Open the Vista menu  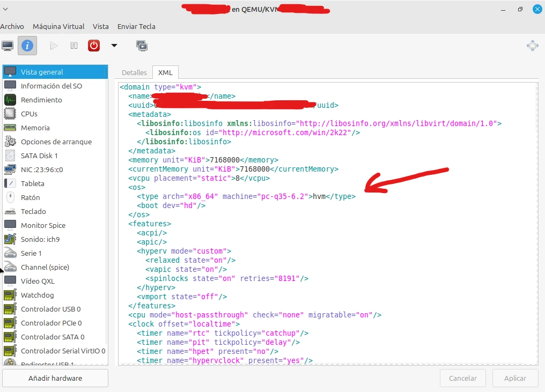[100, 26]
